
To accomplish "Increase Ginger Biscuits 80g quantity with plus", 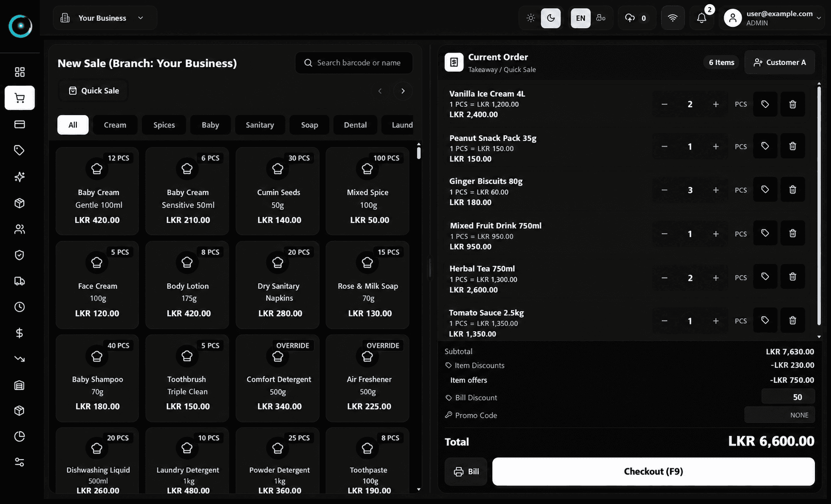I will tap(715, 190).
